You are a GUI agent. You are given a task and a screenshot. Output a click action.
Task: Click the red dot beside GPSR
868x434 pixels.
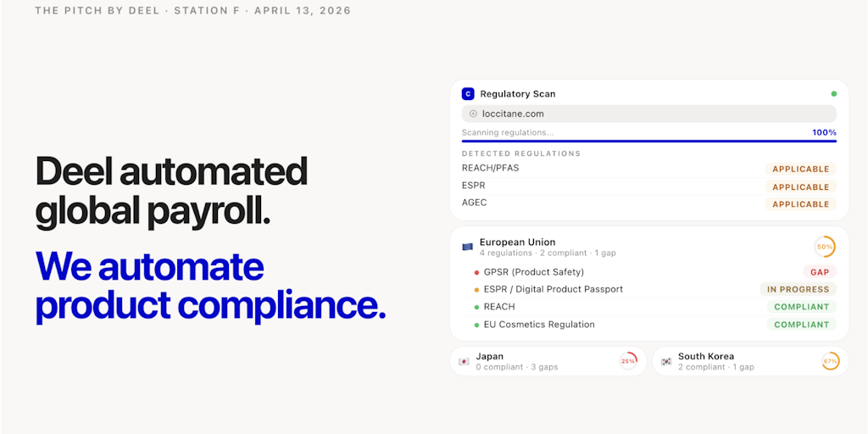point(477,272)
